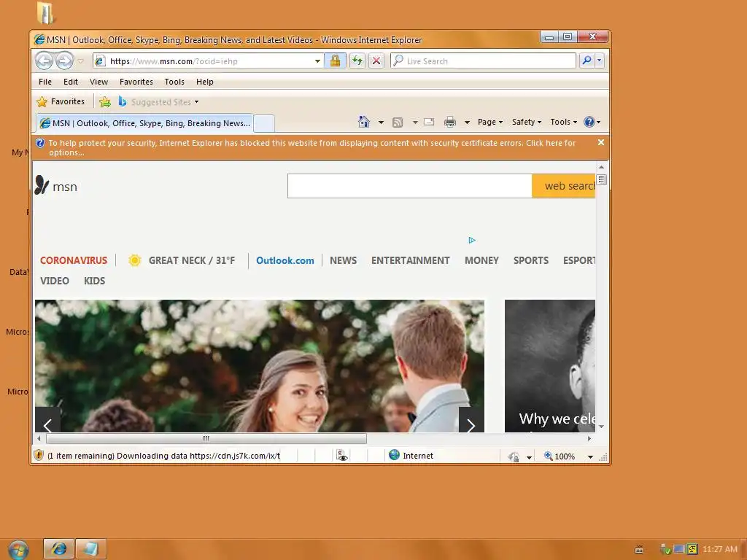747x560 pixels.
Task: Select the MSN Outlook Office tab
Action: pos(145,123)
